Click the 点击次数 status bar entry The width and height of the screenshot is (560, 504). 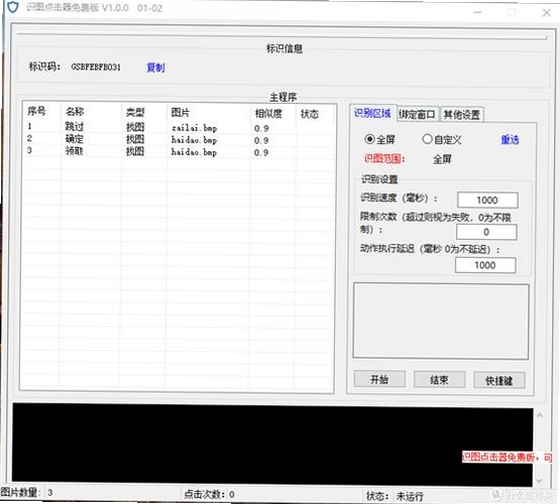pyautogui.click(x=209, y=494)
